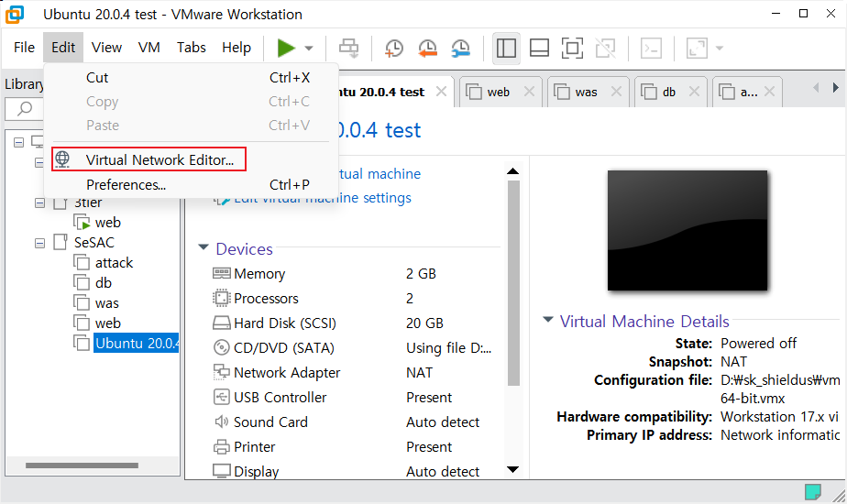Select the attack VM in library
Image resolution: width=847 pixels, height=504 pixels.
114,262
